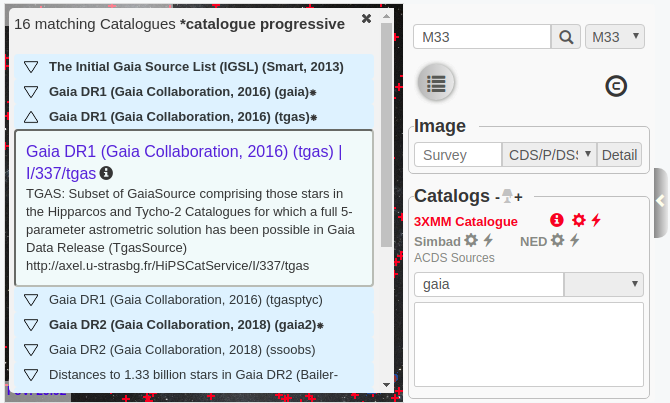Click the lamp icon beside Catalogs
Viewport: 670px width, 403px height.
[x=507, y=196]
